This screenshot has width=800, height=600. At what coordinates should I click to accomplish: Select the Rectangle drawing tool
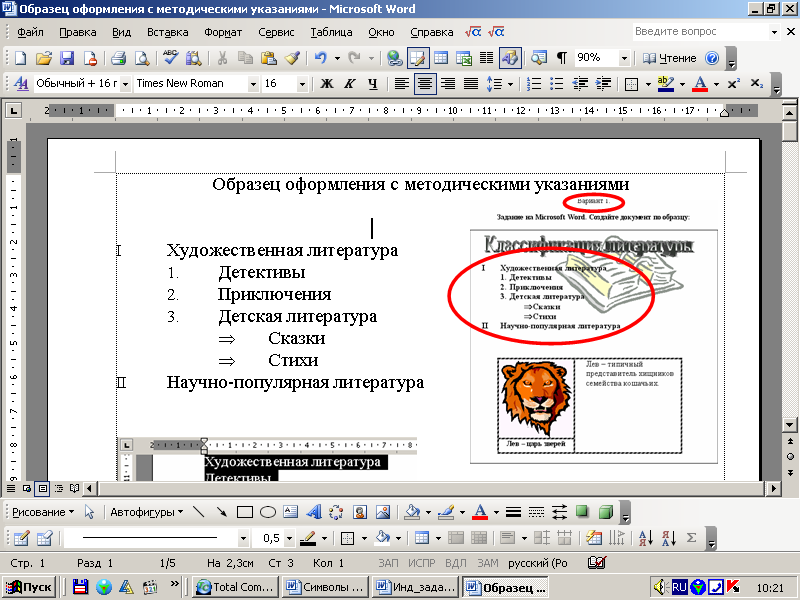(245, 512)
